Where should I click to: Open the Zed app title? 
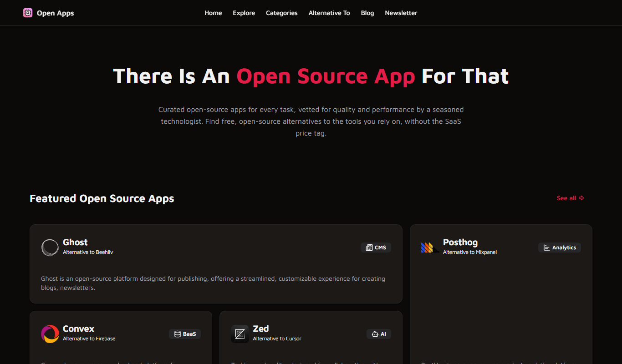click(x=261, y=329)
